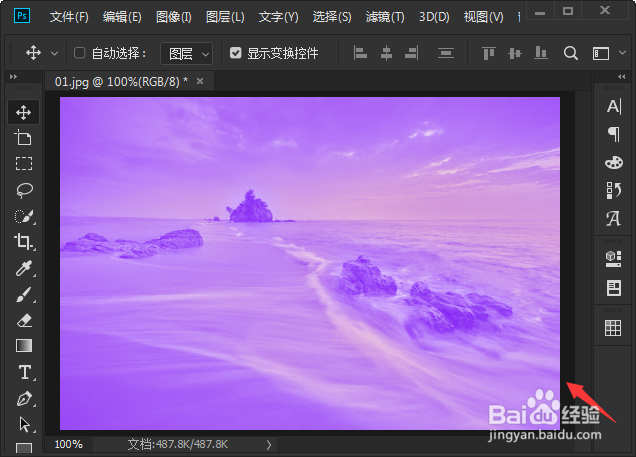Open Move tool preset picker arrow

coord(54,53)
